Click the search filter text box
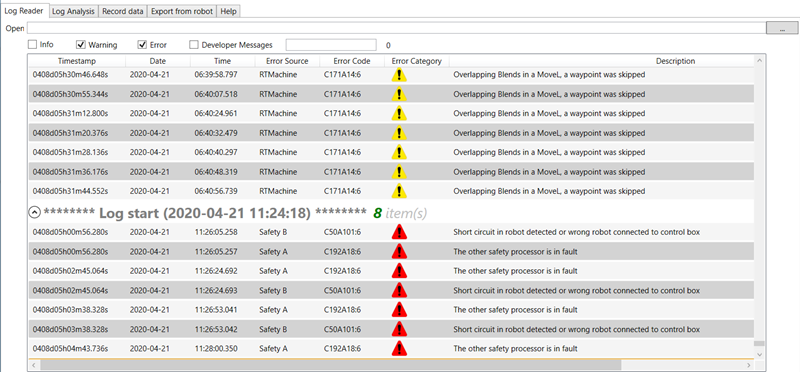Image resolution: width=800 pixels, height=372 pixels. pos(331,45)
